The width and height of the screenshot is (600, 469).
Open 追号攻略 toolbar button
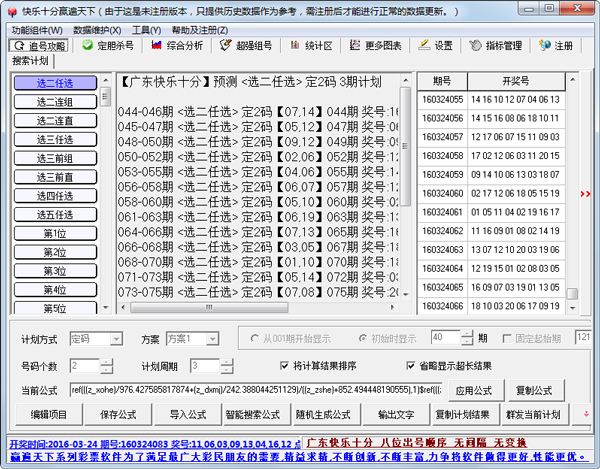(39, 46)
